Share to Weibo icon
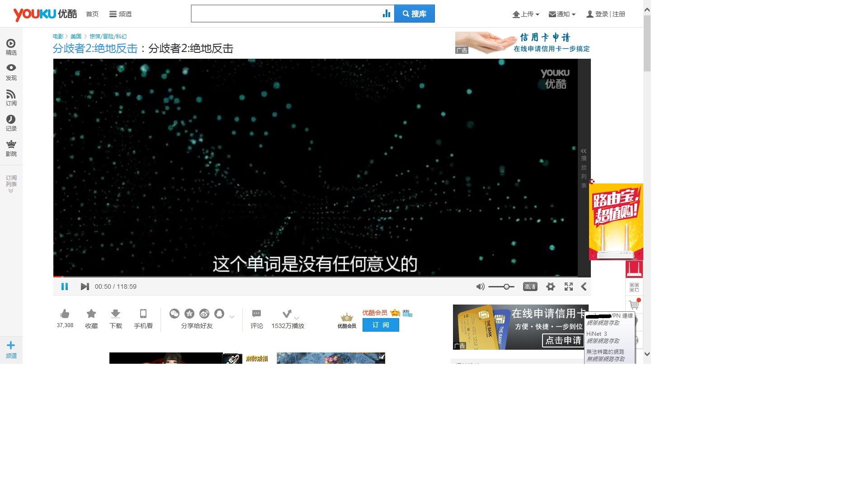Viewport: 868px width, 488px height. tap(204, 313)
